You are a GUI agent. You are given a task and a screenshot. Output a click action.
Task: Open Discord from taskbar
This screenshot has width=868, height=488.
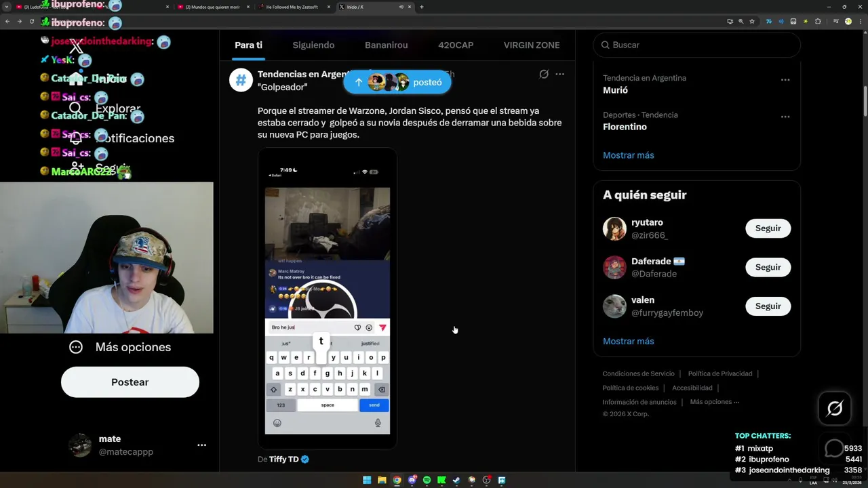pyautogui.click(x=412, y=480)
